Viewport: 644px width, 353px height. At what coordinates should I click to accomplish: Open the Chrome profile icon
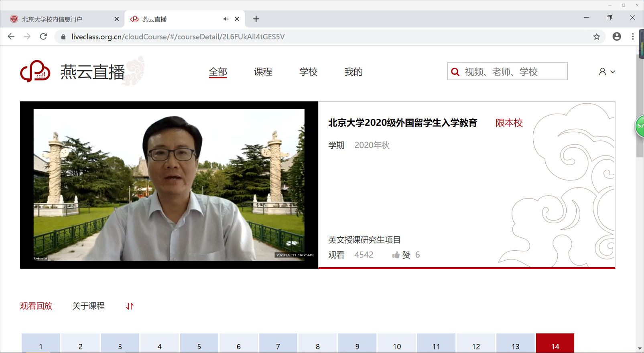(x=617, y=37)
